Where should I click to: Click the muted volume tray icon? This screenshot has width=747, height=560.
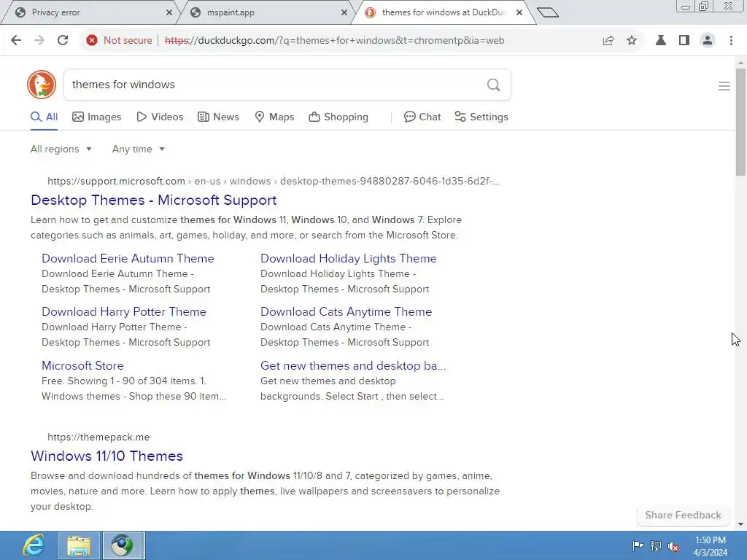coord(673,545)
